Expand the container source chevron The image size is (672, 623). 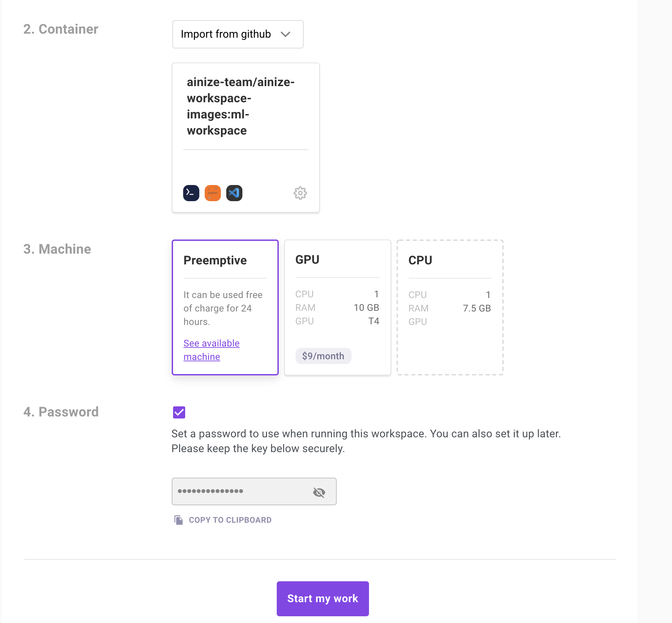285,34
